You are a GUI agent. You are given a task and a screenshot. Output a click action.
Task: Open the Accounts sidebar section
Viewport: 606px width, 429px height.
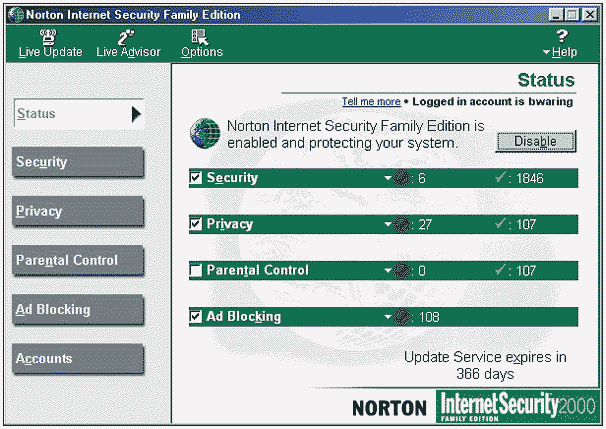(78, 358)
